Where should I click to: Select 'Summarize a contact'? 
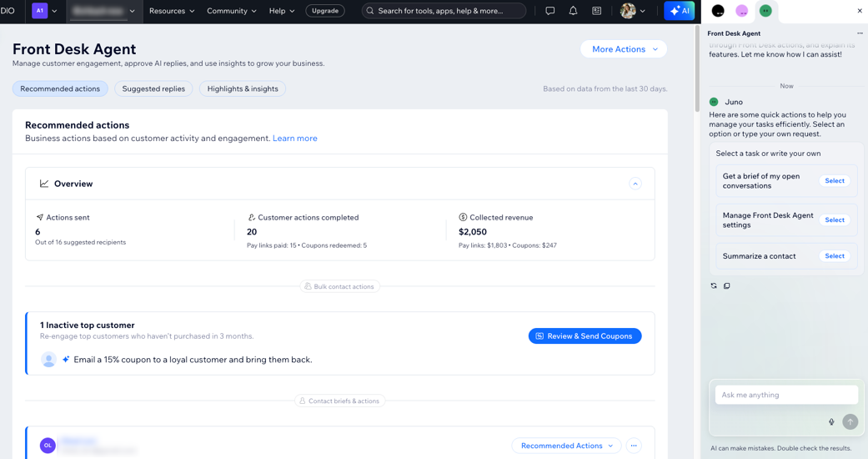point(835,256)
